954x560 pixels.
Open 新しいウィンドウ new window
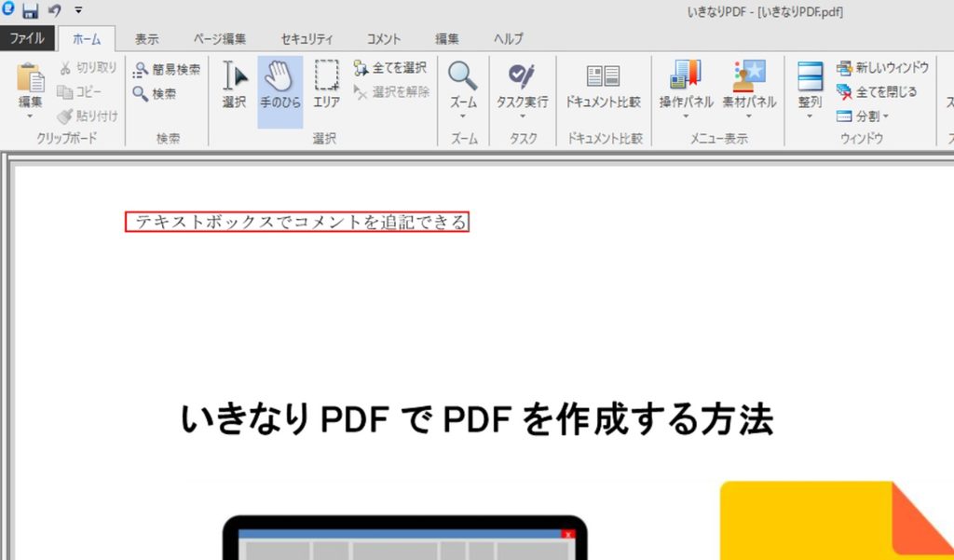tap(882, 68)
